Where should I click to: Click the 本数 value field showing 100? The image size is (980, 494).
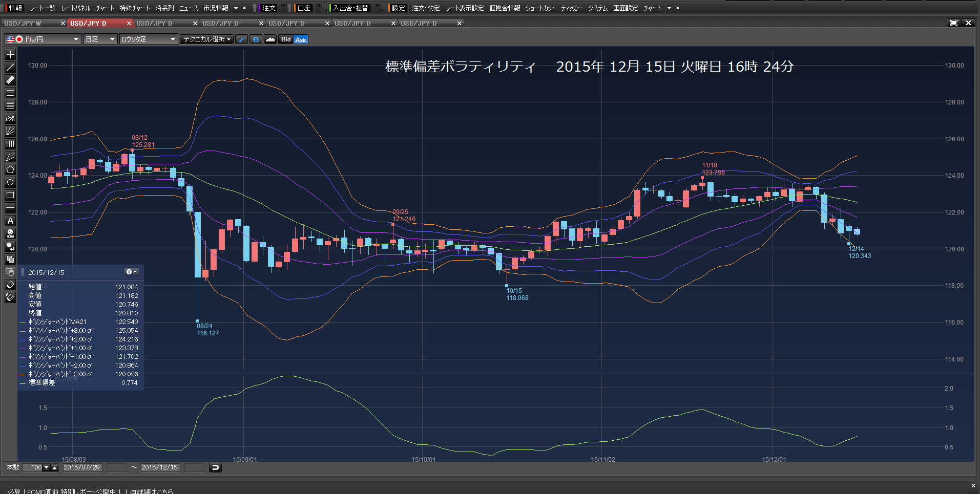[32, 467]
